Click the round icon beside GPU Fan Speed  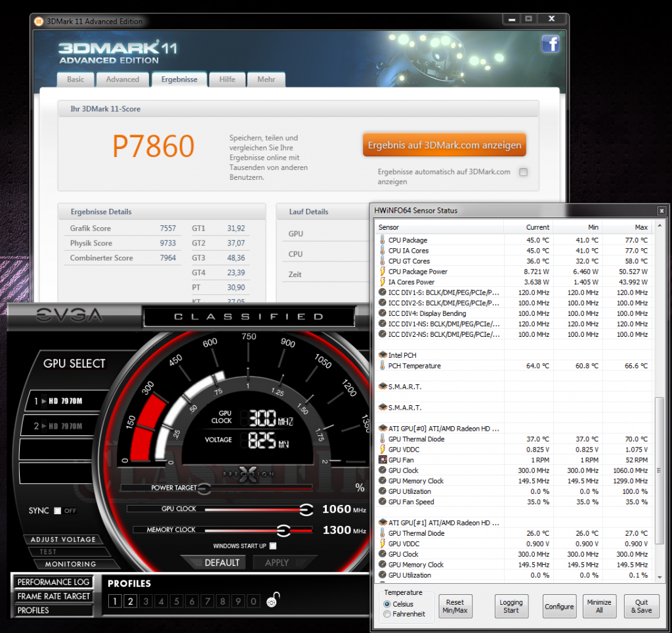pos(383,501)
